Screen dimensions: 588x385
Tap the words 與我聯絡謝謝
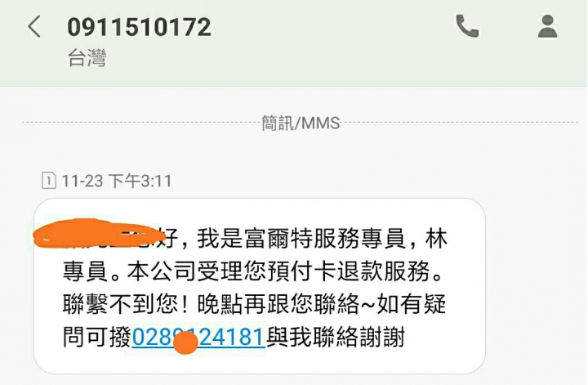(x=336, y=337)
